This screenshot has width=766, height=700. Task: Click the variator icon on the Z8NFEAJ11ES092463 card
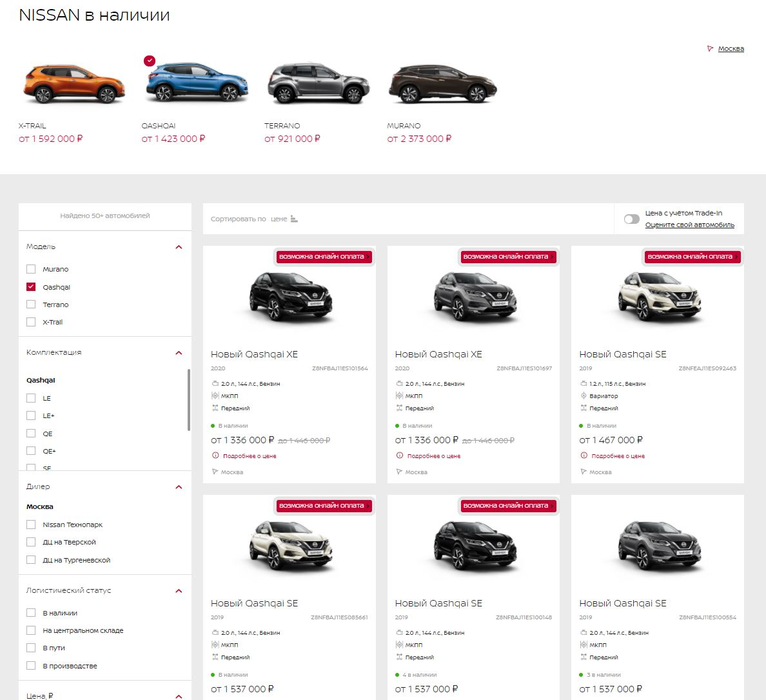tap(584, 395)
